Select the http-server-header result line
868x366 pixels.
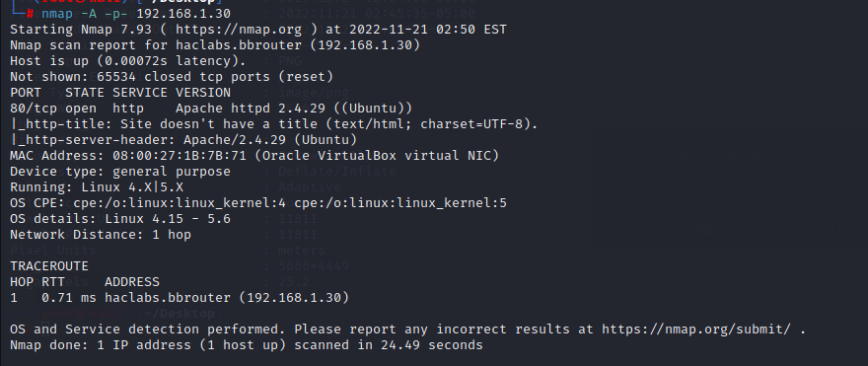[183, 139]
